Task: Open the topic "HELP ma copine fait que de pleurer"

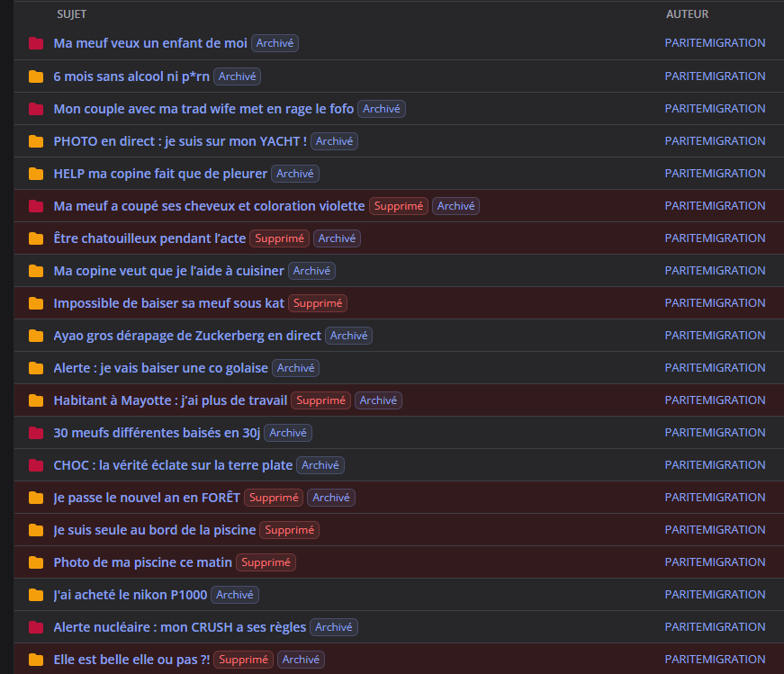Action: [x=160, y=174]
